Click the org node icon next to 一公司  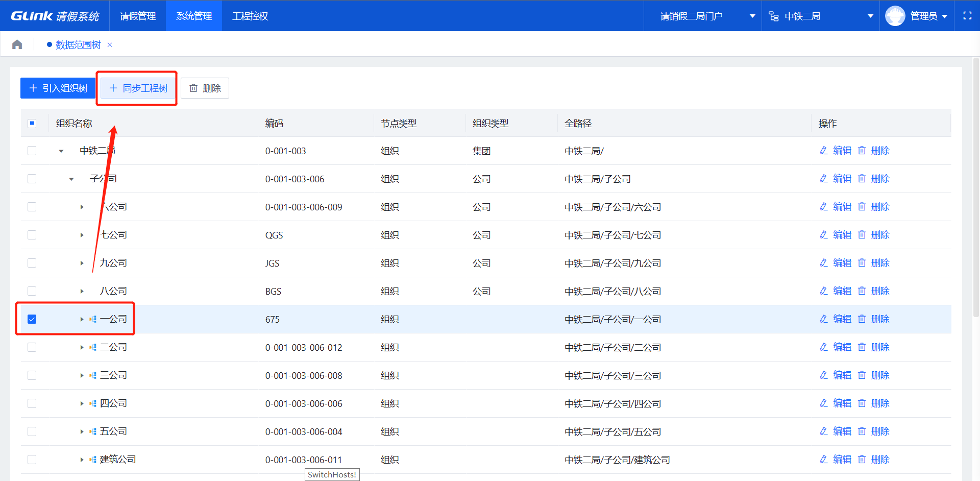tap(93, 319)
